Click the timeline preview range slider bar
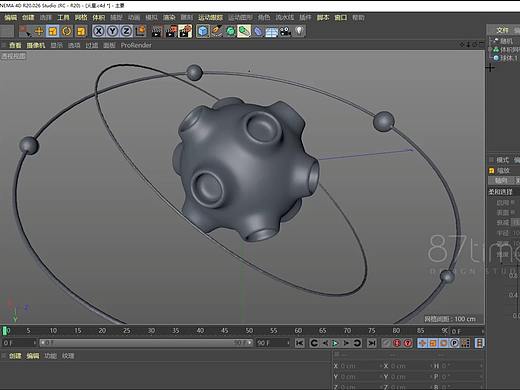Screen dimensions: 520x390 (146, 343)
